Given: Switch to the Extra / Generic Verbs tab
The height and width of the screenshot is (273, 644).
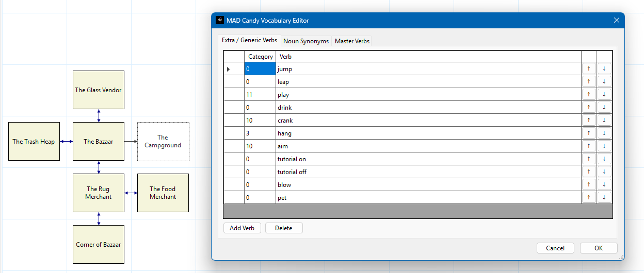Looking at the screenshot, I should coord(249,40).
